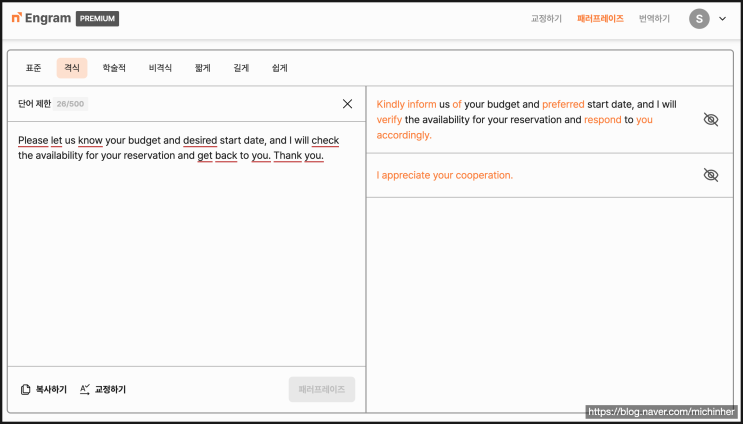This screenshot has width=743, height=424.
Task: Click the 복사하기 copy icon
Action: pyautogui.click(x=25, y=390)
